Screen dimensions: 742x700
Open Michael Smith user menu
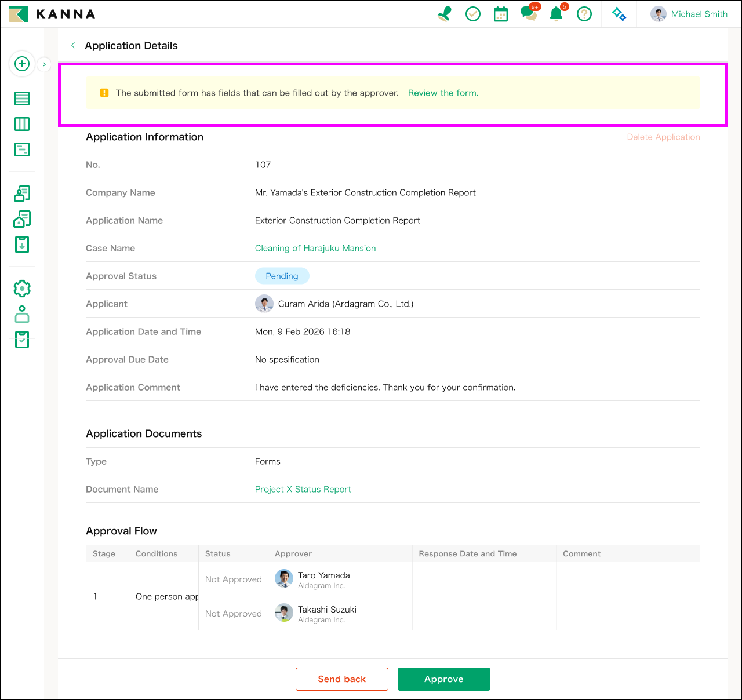(x=689, y=14)
